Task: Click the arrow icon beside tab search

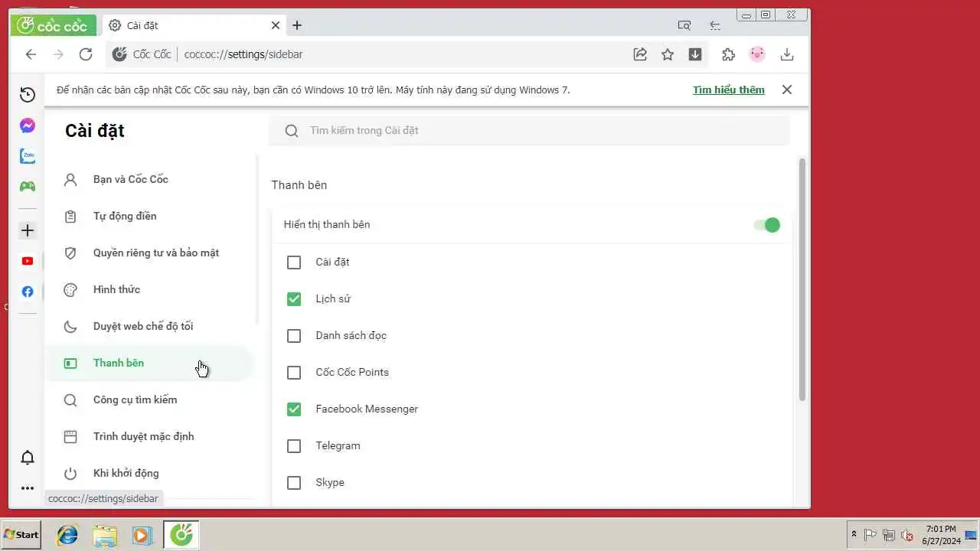Action: [715, 25]
